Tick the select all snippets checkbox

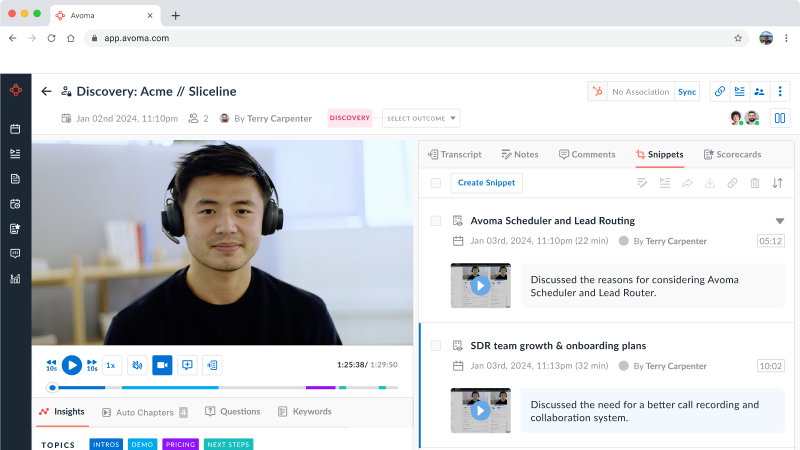coord(436,183)
